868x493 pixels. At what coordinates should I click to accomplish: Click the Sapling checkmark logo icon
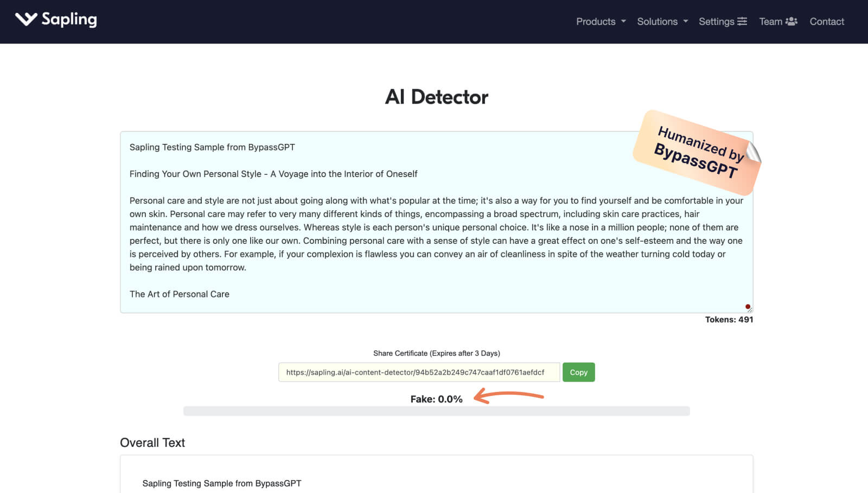(26, 20)
